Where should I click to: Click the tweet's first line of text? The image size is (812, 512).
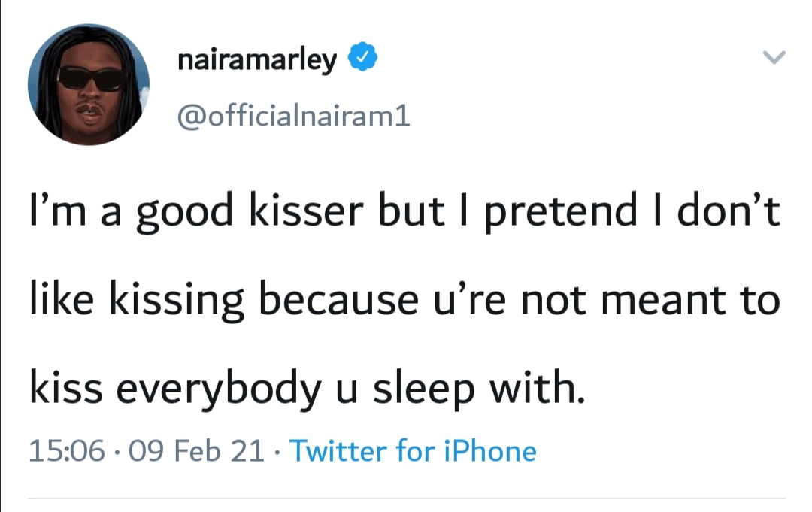(x=404, y=214)
